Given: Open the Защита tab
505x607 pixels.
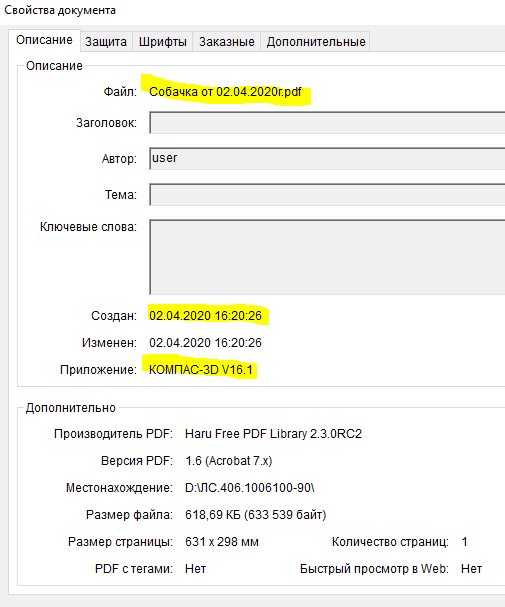Looking at the screenshot, I should [106, 41].
